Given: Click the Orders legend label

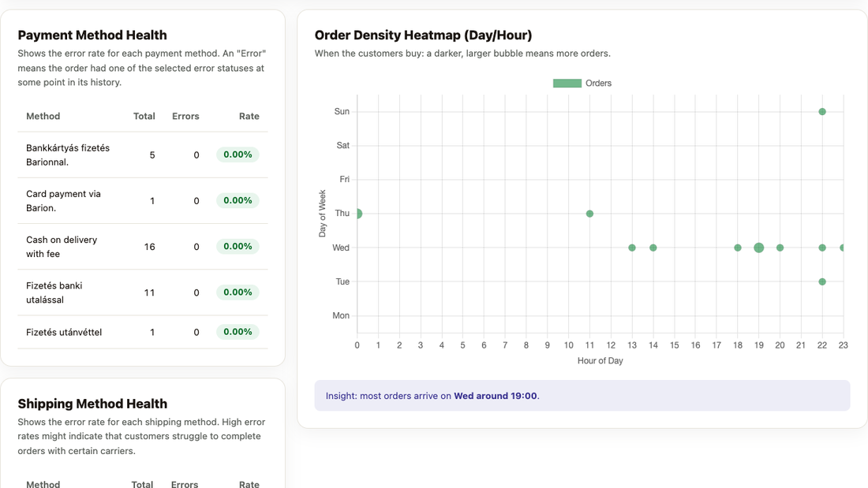Looking at the screenshot, I should tap(598, 83).
